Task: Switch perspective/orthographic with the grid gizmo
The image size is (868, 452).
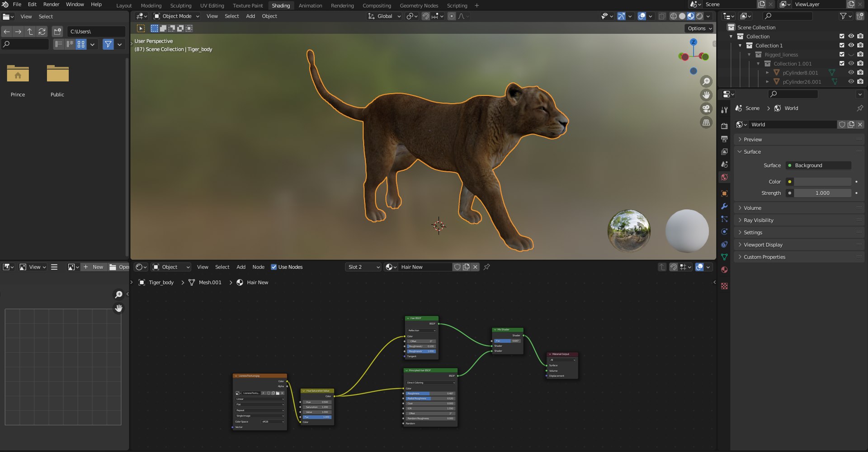Action: coord(706,122)
